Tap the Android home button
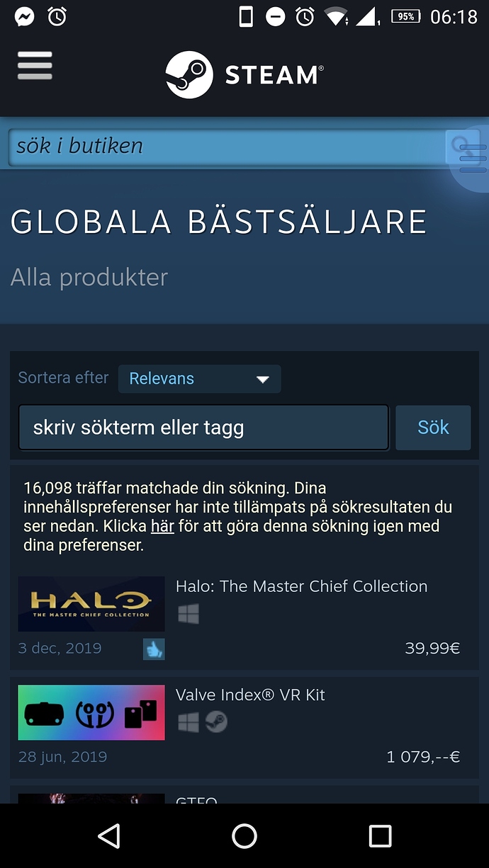This screenshot has width=489, height=868. (244, 836)
